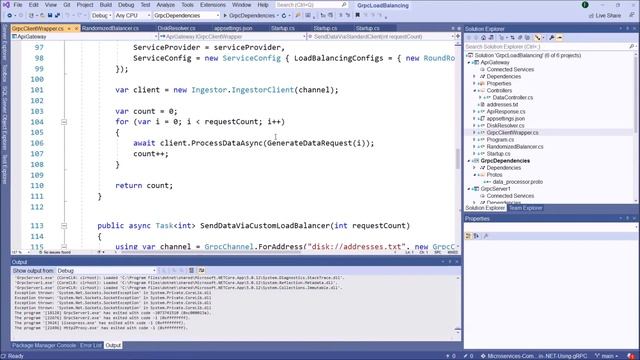The image size is (640, 360).
Task: Select addresses.txt in Solution Explorer
Action: click(502, 104)
